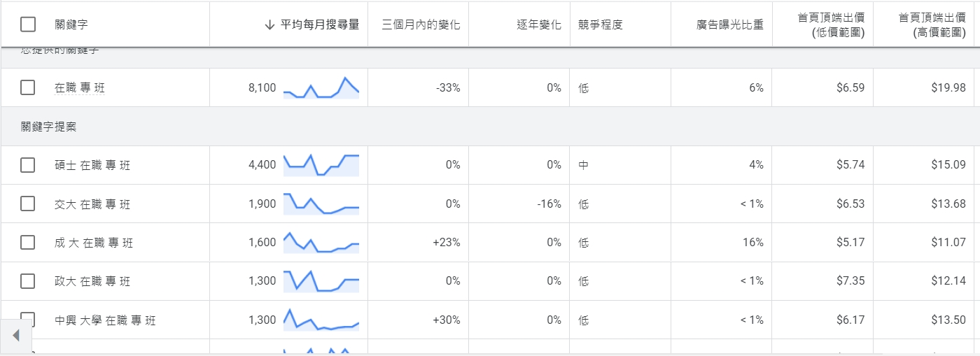This screenshot has width=980, height=356.
Task: Tick the checkbox next to 交大 在職 專班
Action: (28, 204)
